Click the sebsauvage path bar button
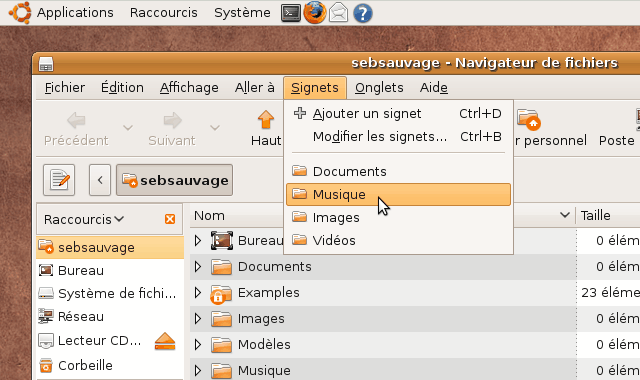The image size is (640, 380). click(175, 180)
